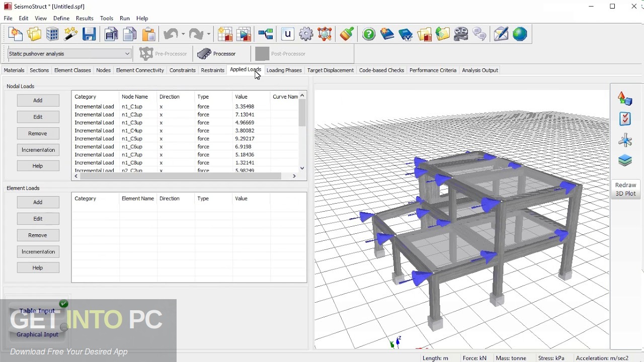Click the Nodal Loads horizontal scrollbar thumb
The image size is (644, 362).
[181, 176]
